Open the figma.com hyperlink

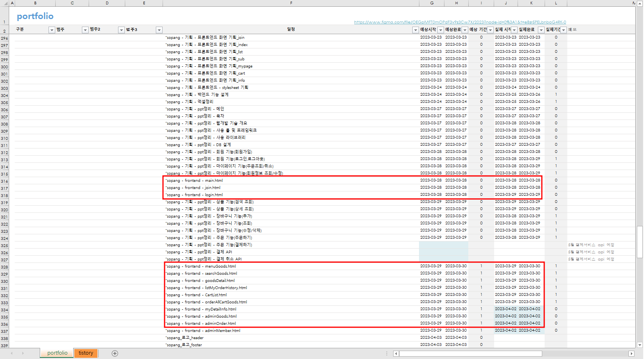[460, 22]
